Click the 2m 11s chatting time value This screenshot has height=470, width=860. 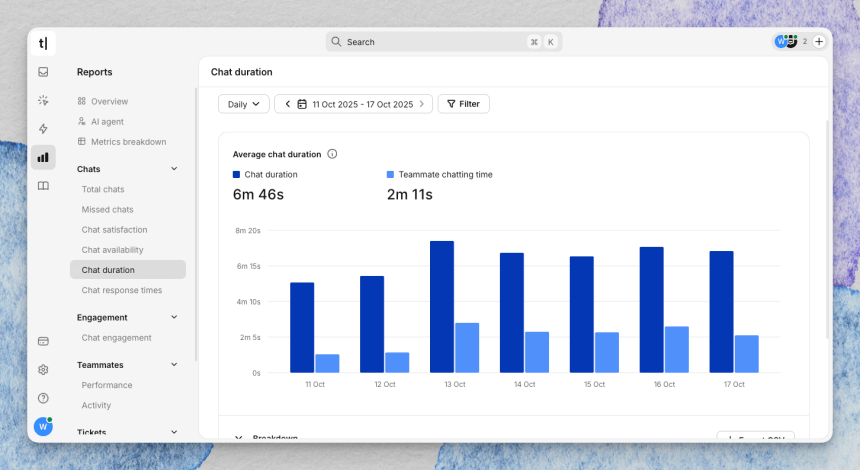(x=410, y=194)
